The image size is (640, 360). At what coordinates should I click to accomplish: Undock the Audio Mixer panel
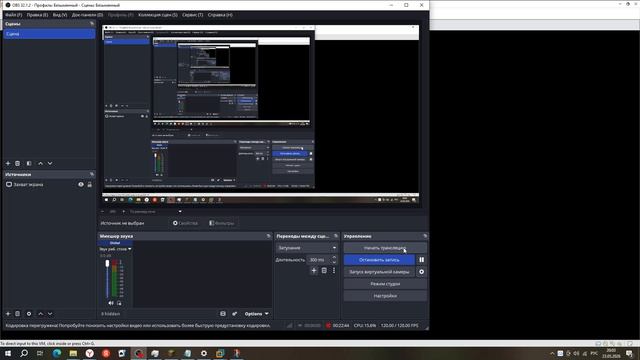(268, 236)
